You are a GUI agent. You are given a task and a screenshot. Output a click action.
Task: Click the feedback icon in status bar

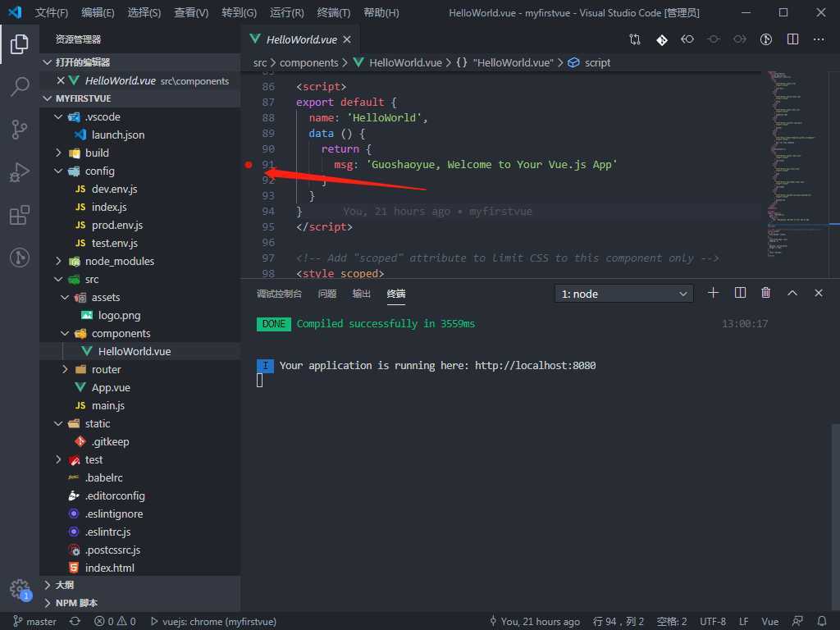pos(797,621)
